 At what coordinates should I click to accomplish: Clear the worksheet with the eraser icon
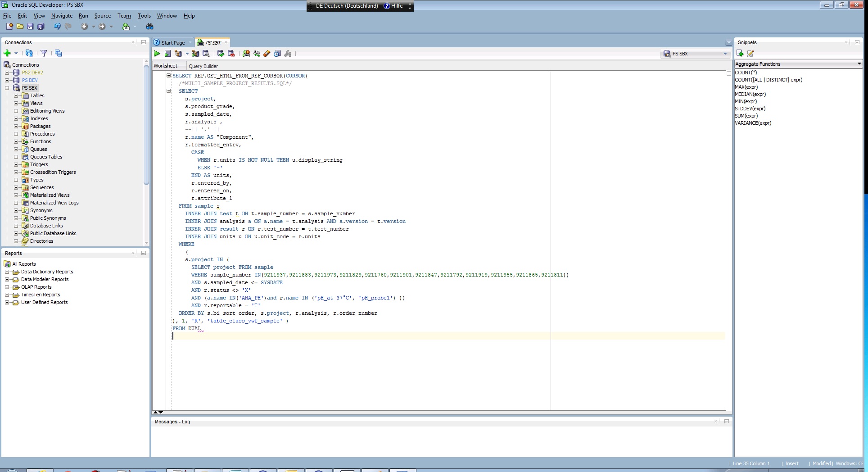(267, 54)
